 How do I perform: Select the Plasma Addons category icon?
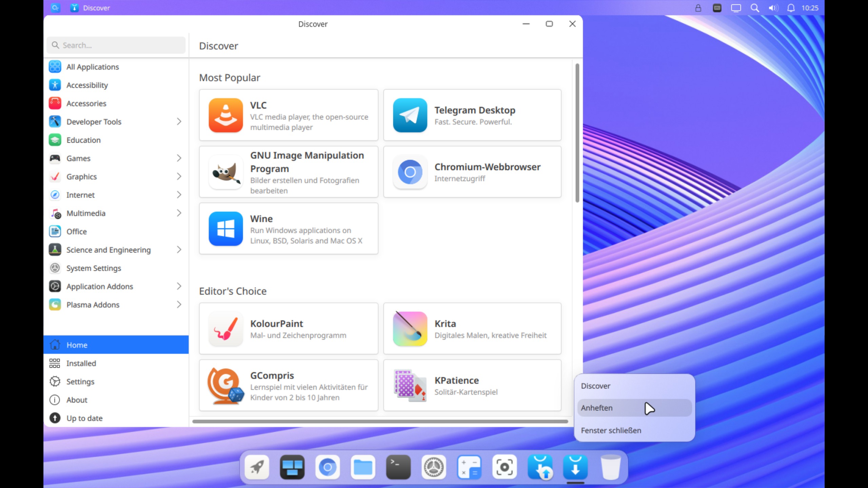click(55, 305)
